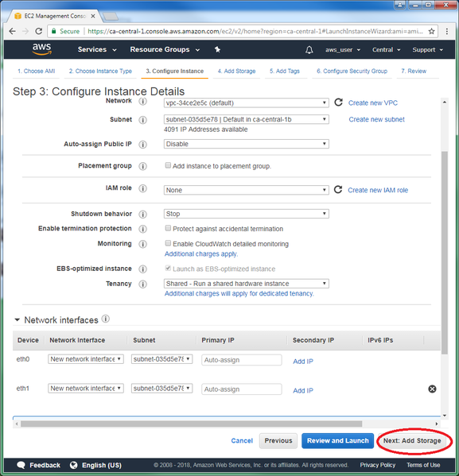459x476 pixels.
Task: Enable CloudWatch detailed monitoring checkbox
Action: (168, 243)
